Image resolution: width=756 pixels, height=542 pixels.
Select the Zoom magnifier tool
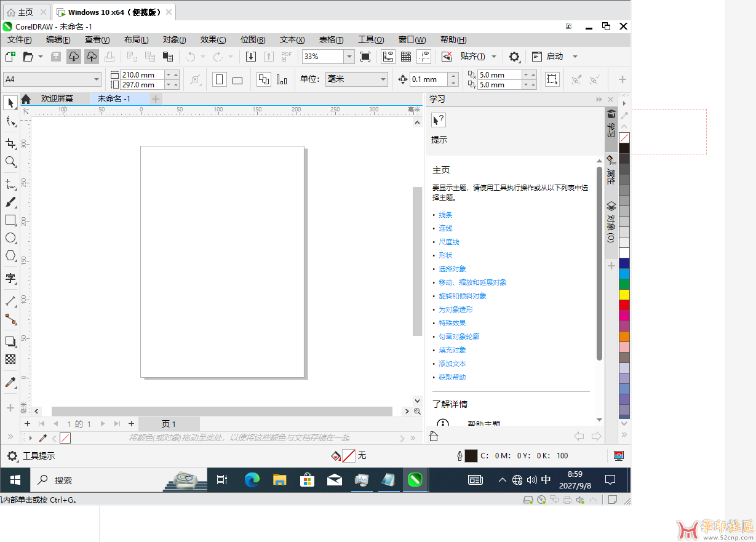10,161
